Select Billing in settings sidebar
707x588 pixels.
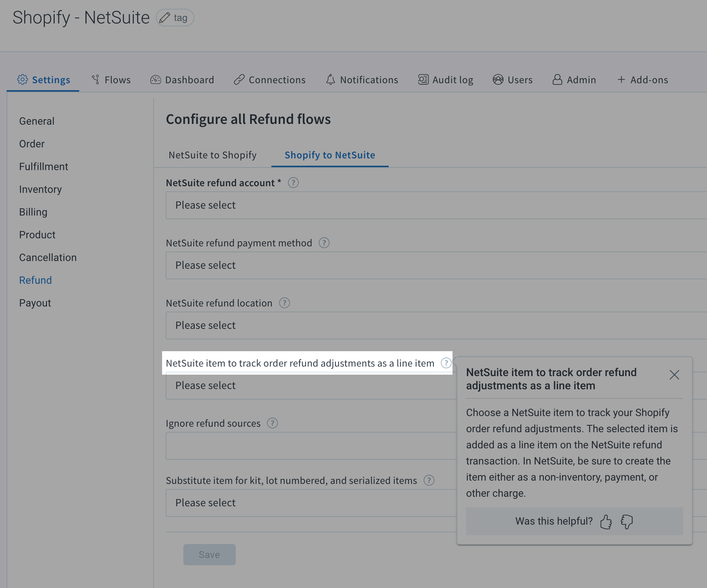[33, 212]
